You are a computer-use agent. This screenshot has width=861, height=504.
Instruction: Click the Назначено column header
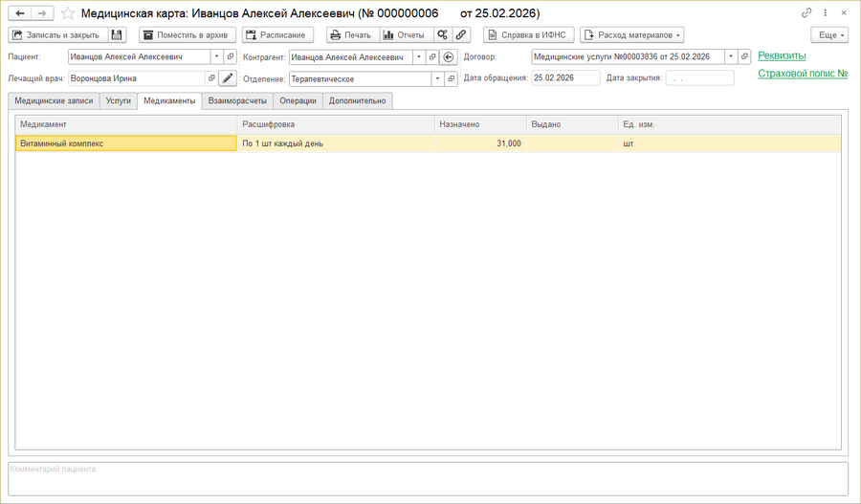click(x=480, y=124)
